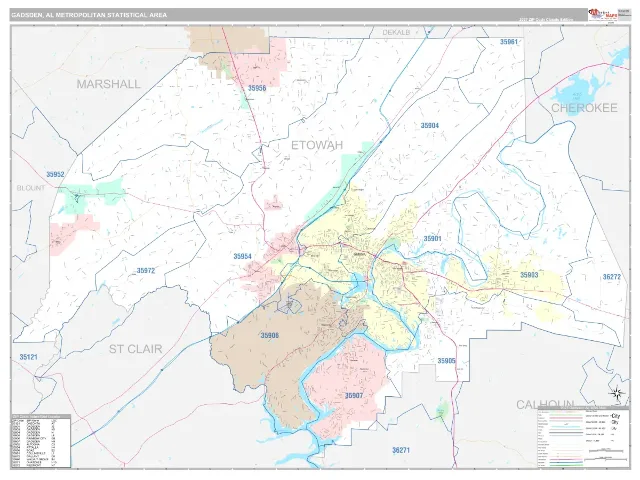Click ZIP code label 35952

[x=55, y=174]
